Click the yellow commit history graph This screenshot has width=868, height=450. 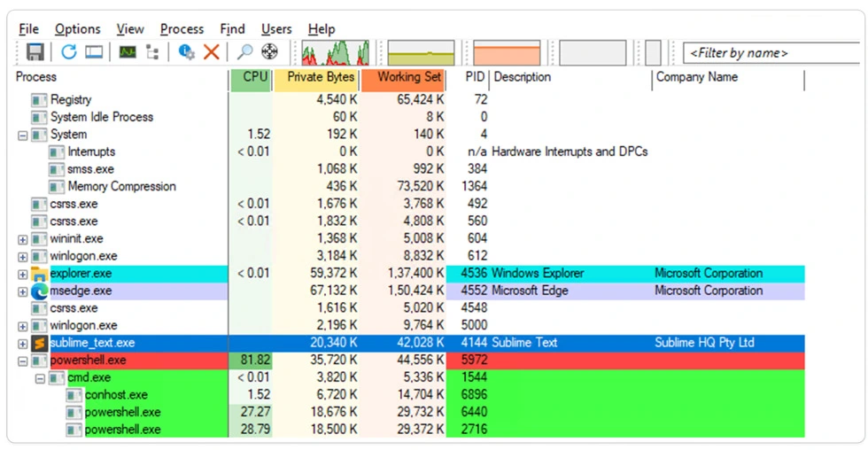(x=421, y=53)
